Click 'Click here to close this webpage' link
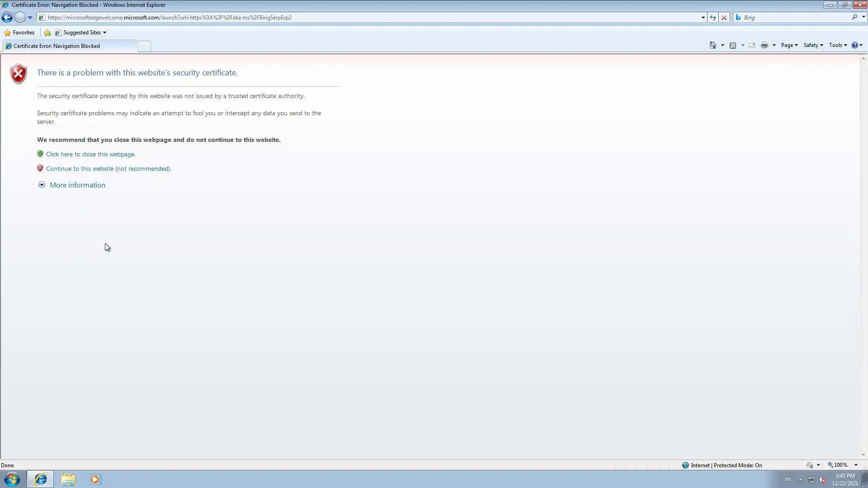 [90, 154]
